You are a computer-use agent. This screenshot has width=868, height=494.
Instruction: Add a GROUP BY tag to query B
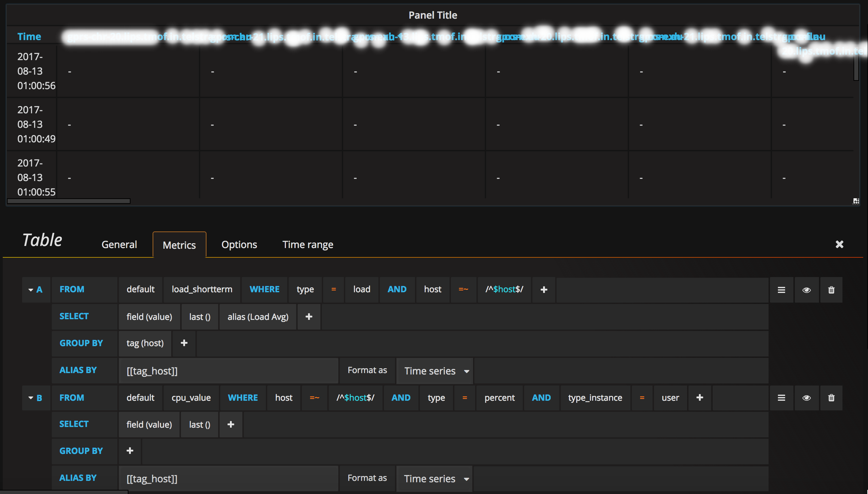coord(129,451)
